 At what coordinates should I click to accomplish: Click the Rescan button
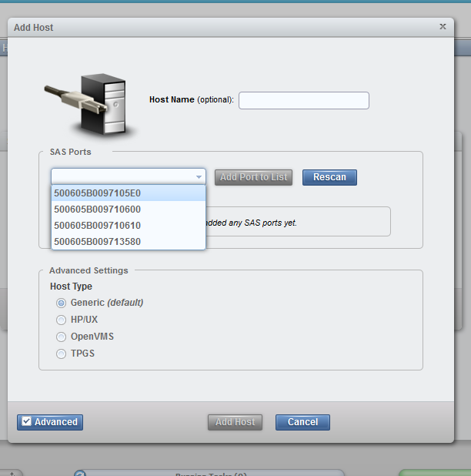point(329,177)
